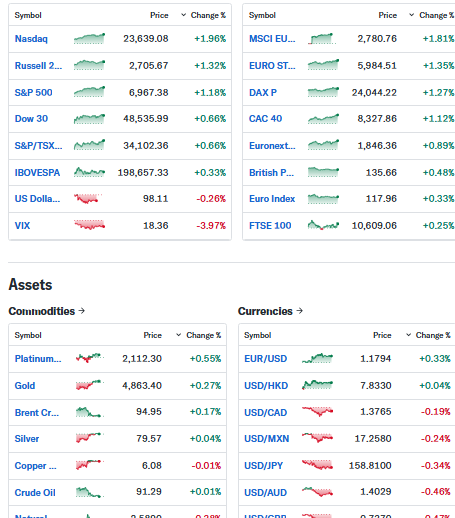This screenshot has height=518, width=455.
Task: Click the FTSE 100 sparkline chart
Action: [x=323, y=225]
